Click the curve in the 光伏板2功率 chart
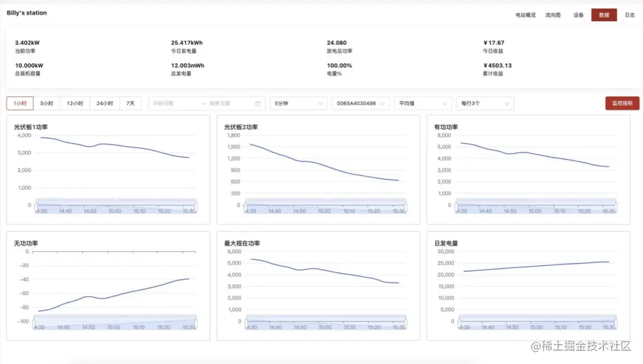Viewport: 643px width, 364px height. (324, 165)
